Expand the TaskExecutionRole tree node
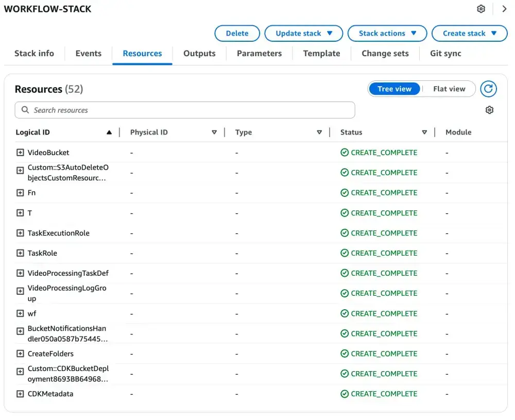The height and width of the screenshot is (420, 515). coord(20,233)
